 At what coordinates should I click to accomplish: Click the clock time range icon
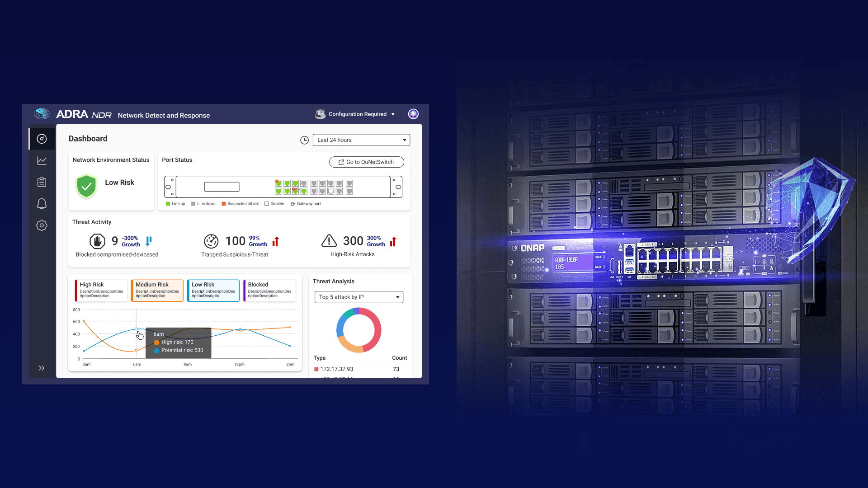pos(305,140)
